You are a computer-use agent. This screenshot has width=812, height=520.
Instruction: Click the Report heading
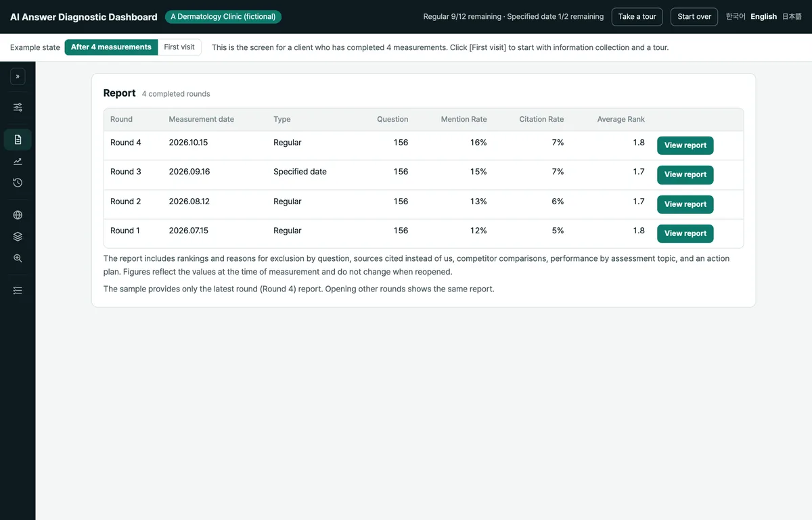point(120,93)
